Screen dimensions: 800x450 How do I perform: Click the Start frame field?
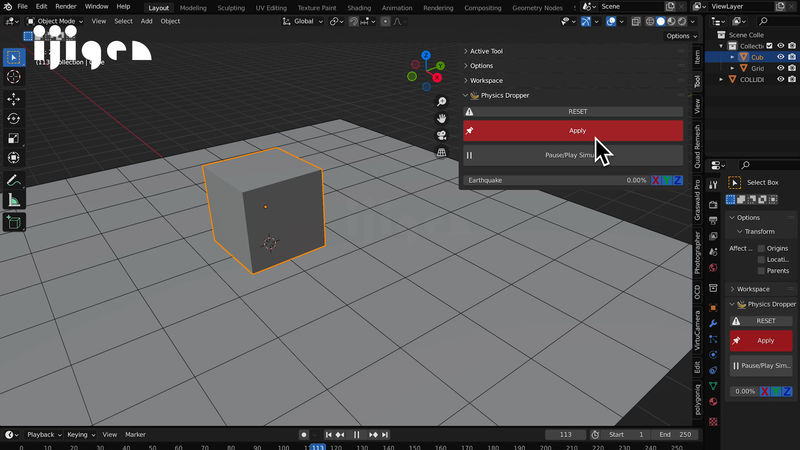627,435
